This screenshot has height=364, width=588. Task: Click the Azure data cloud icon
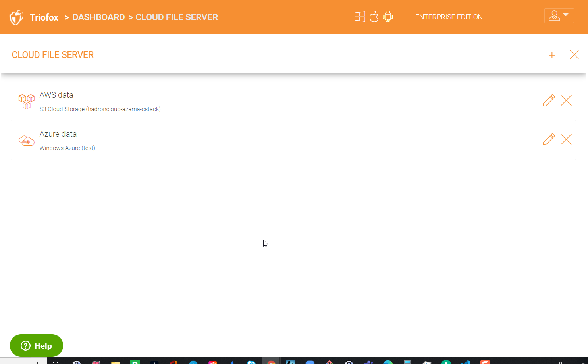[27, 141]
